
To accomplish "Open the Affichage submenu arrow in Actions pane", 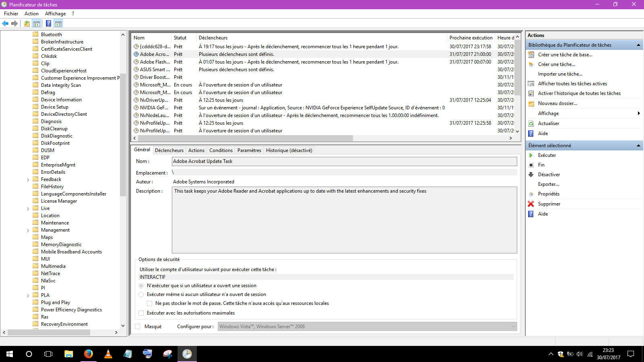I will 639,113.
